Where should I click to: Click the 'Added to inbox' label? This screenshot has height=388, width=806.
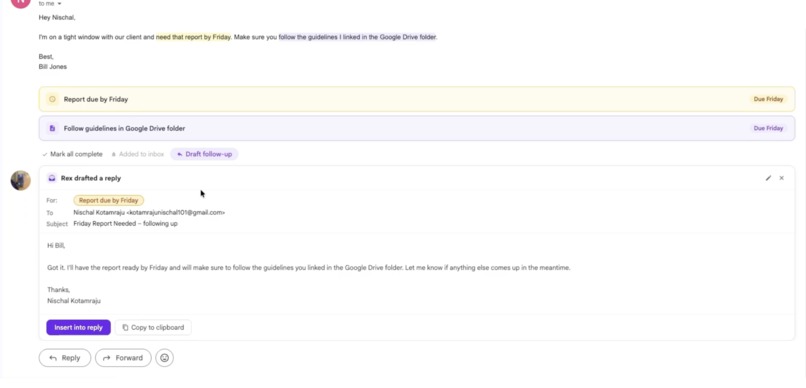click(x=138, y=154)
